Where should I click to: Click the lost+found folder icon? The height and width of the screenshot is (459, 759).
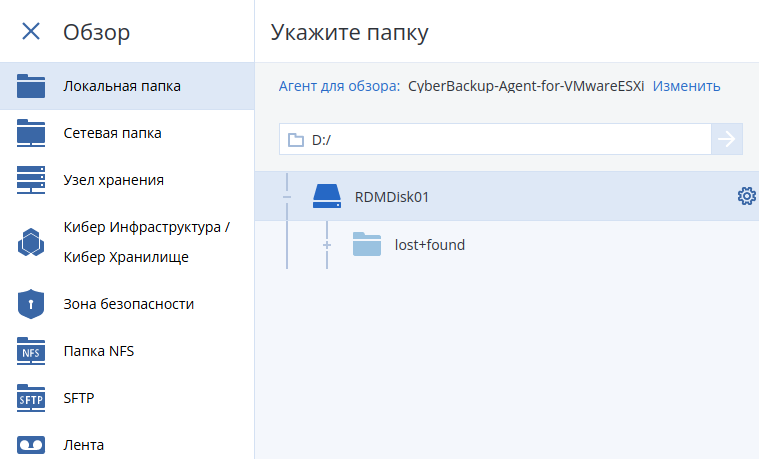(x=367, y=244)
